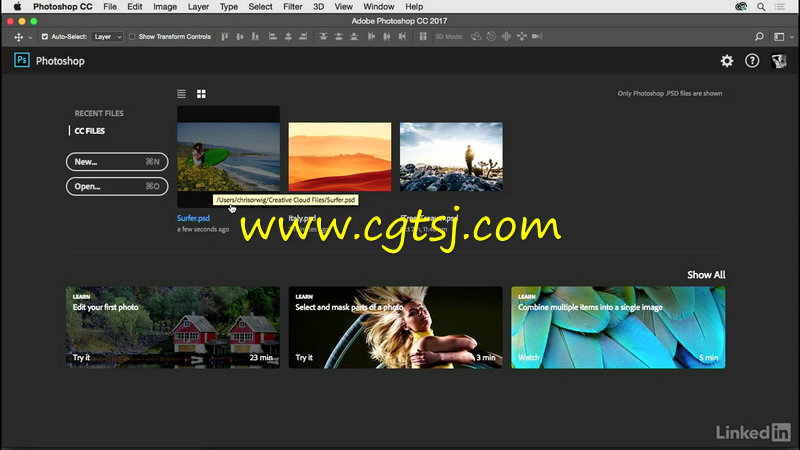This screenshot has width=800, height=450.
Task: Click 3D Slide mode icon
Action: pos(521,37)
